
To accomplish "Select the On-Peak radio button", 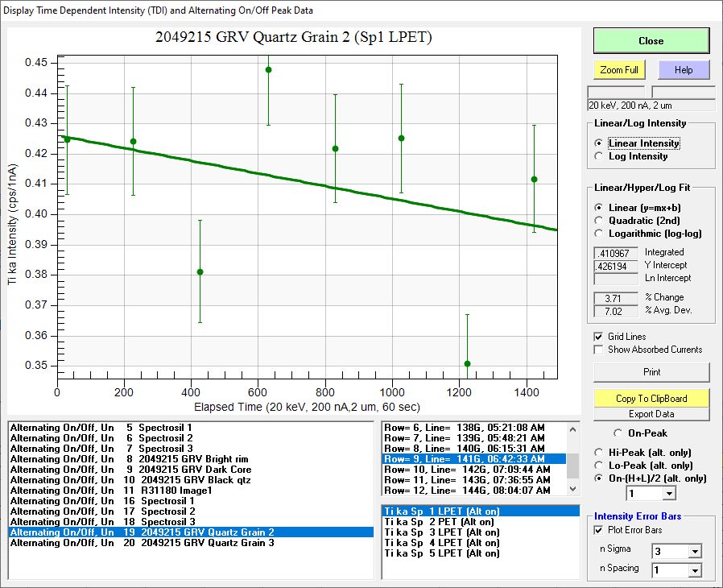I will point(618,433).
